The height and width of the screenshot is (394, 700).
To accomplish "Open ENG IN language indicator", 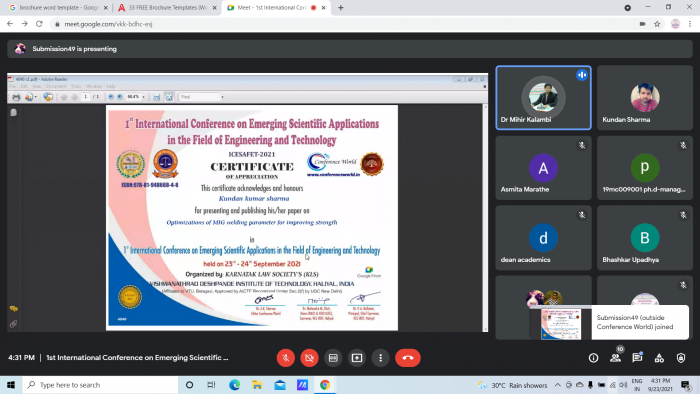I will [x=637, y=385].
